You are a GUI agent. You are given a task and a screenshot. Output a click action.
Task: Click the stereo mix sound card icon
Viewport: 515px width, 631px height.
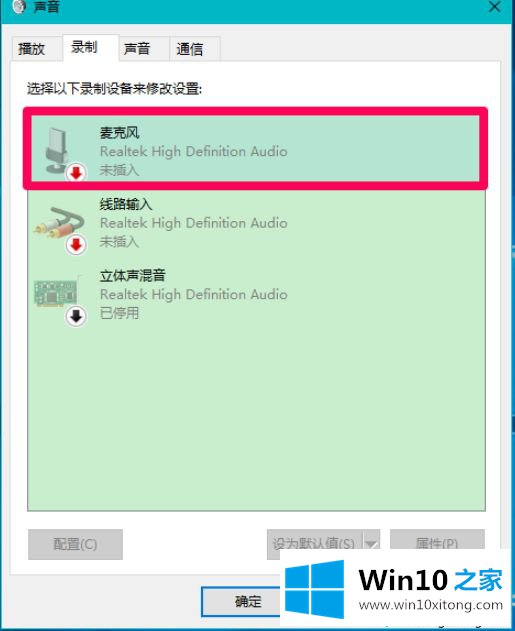click(55, 293)
